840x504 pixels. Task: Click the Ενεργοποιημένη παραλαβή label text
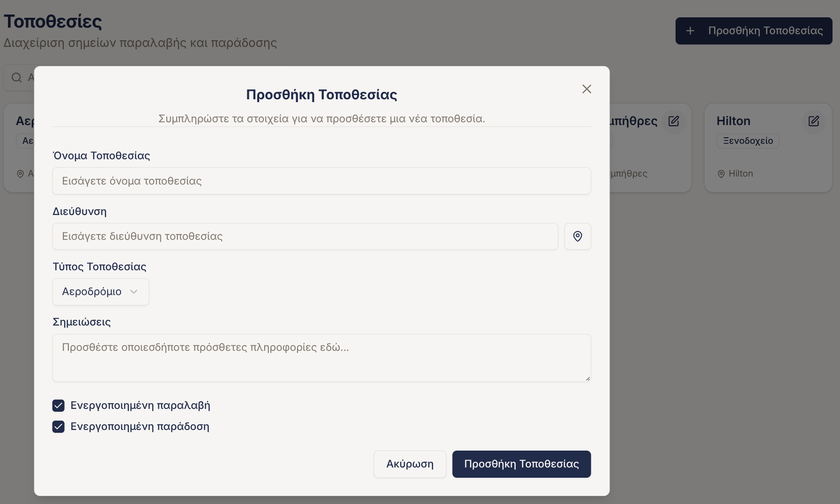140,406
